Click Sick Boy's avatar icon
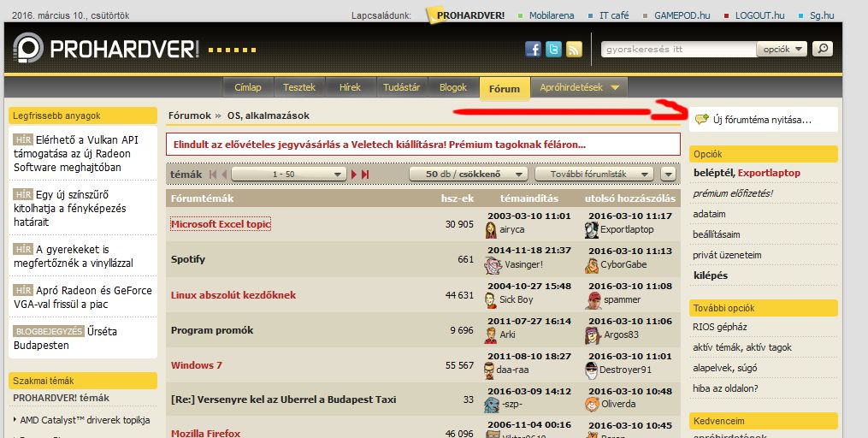The image size is (868, 438). (x=491, y=300)
